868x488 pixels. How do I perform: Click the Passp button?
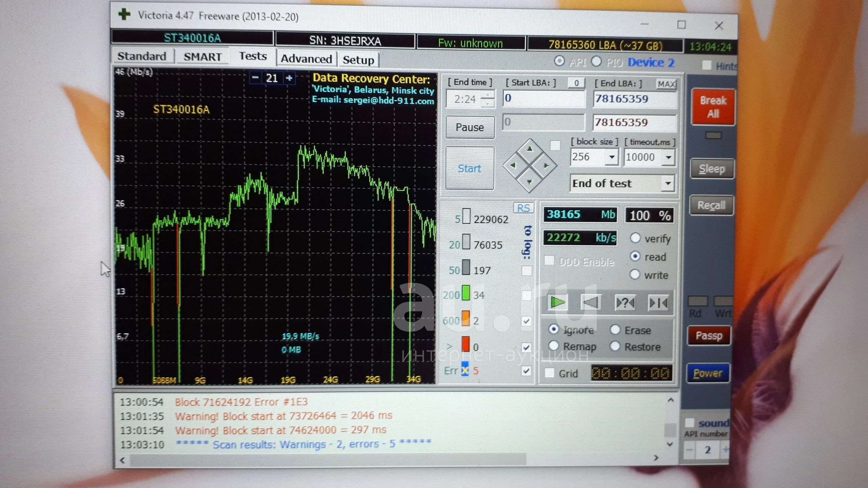click(x=709, y=335)
